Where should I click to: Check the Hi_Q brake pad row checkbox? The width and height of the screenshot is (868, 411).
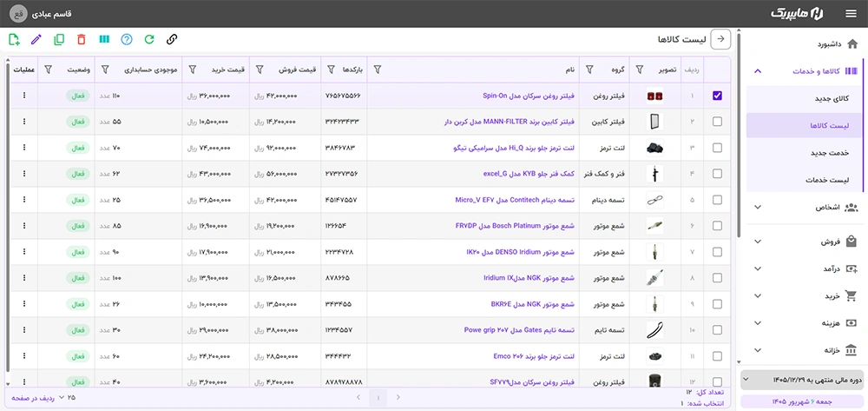point(718,148)
